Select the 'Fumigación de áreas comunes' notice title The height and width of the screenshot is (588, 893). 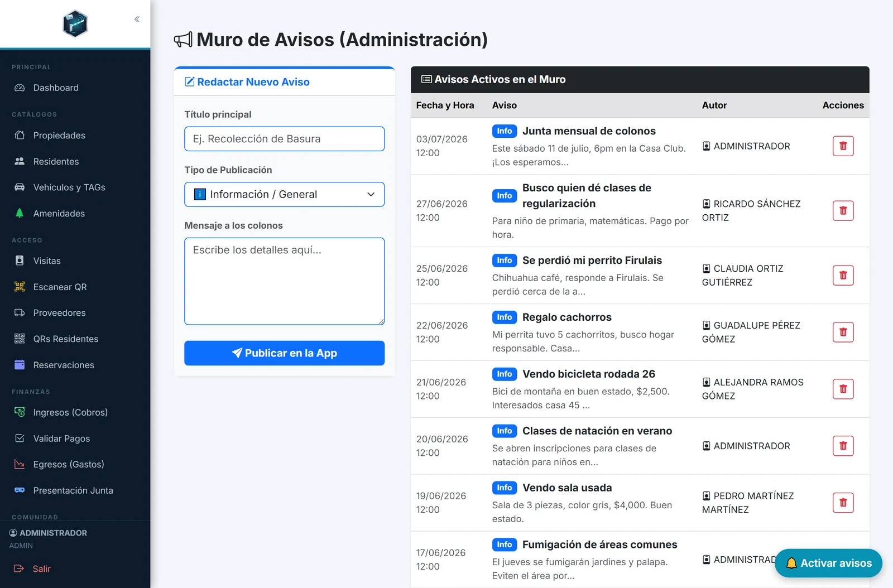pyautogui.click(x=599, y=545)
